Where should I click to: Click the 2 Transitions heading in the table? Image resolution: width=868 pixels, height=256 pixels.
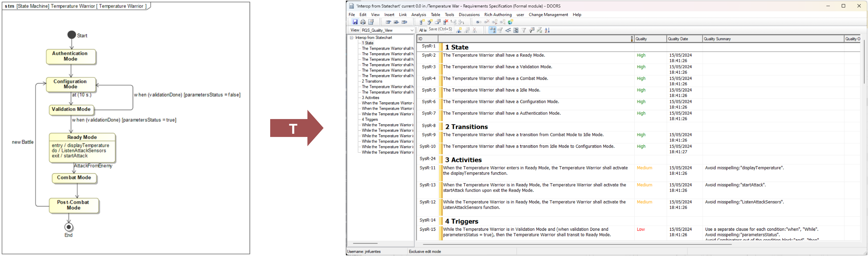point(466,127)
